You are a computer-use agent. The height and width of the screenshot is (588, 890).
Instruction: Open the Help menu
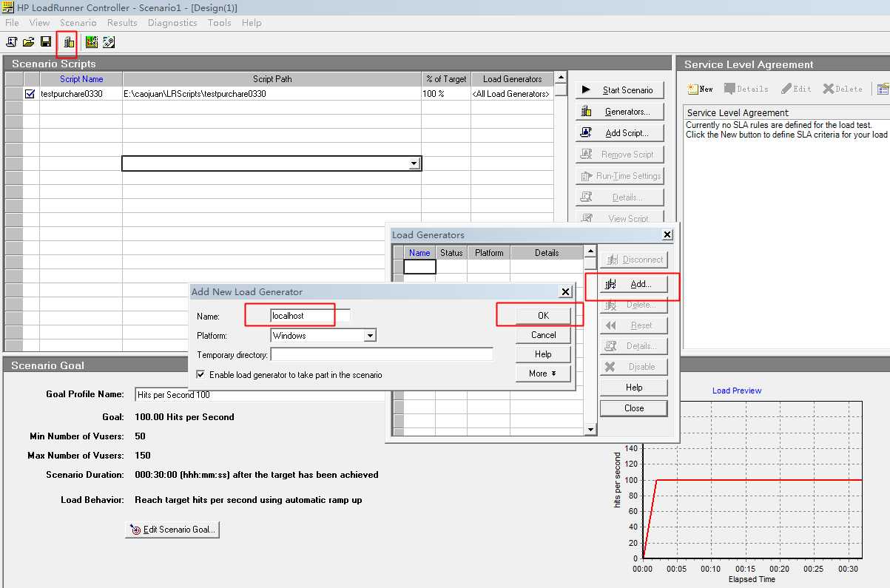point(252,23)
